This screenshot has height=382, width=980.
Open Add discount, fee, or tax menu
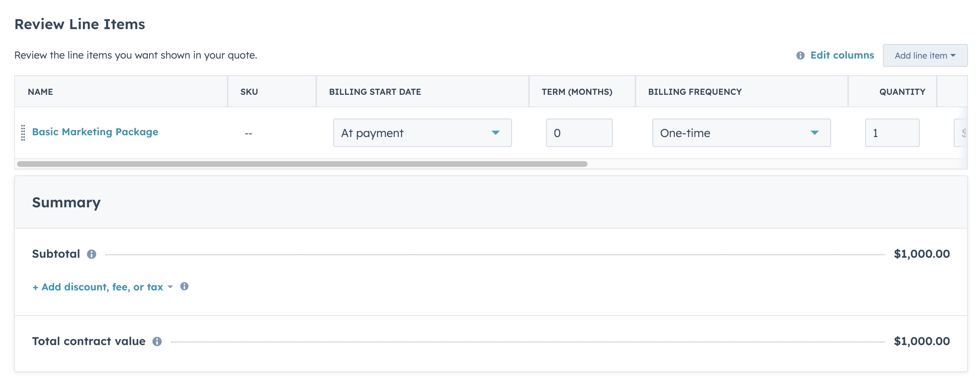[102, 287]
